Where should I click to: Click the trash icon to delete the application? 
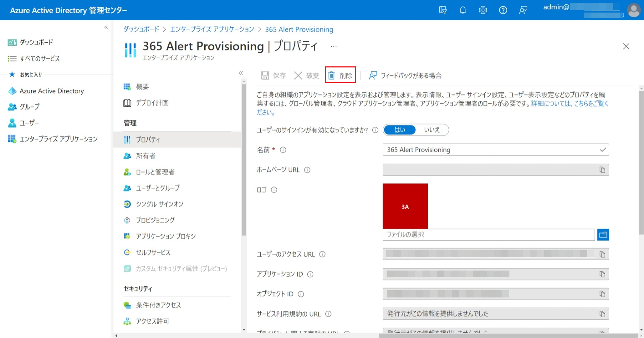332,75
